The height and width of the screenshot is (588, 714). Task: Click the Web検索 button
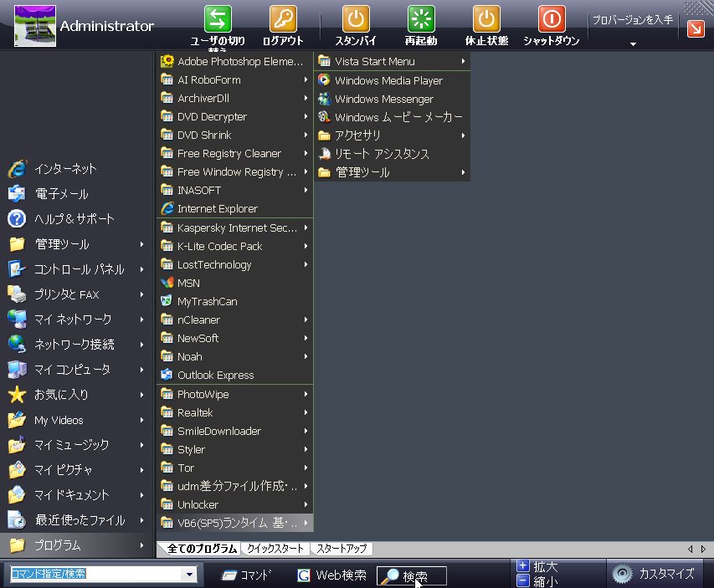pyautogui.click(x=332, y=575)
